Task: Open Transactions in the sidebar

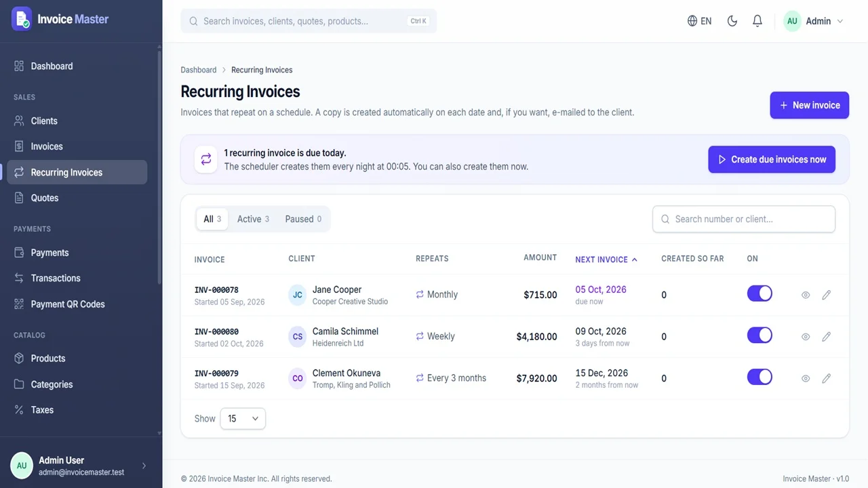Action: [77, 278]
